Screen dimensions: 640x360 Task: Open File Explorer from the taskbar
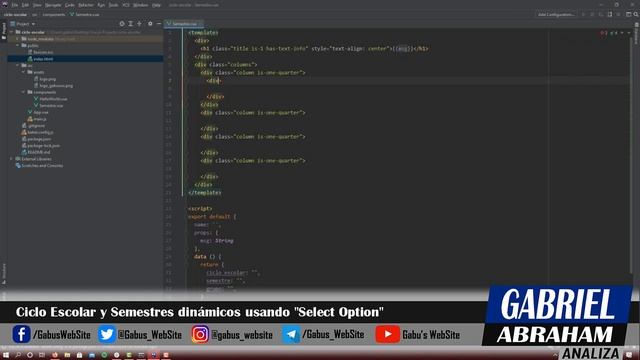[x=67, y=355]
